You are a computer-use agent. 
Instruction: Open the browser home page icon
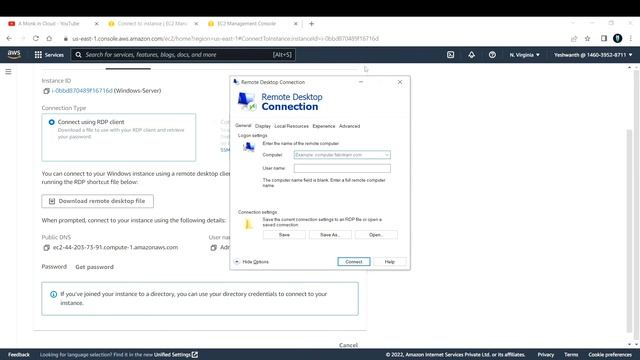tap(49, 38)
